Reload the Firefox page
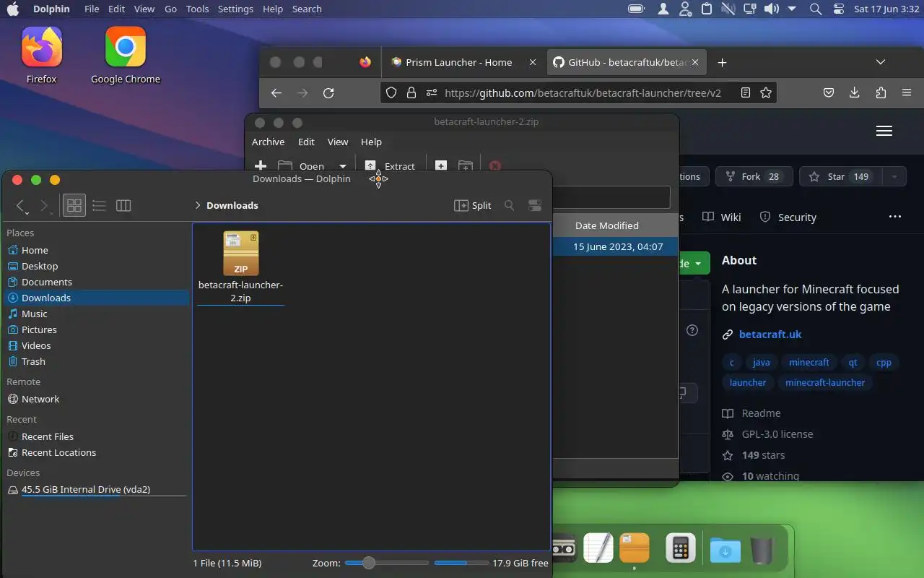Screen dimensions: 924x578 pos(328,92)
